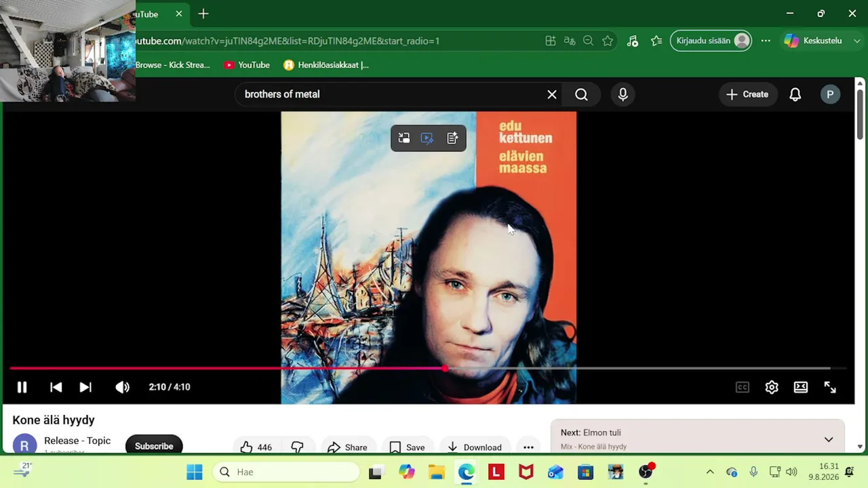The height and width of the screenshot is (488, 868).
Task: Start voice search with the microphone
Action: click(x=623, y=94)
